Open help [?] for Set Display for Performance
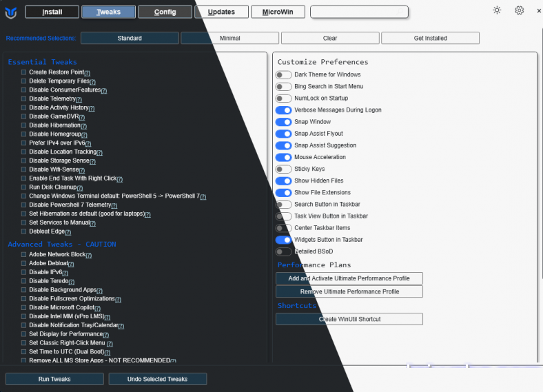Image resolution: width=543 pixels, height=392 pixels. [x=105, y=335]
